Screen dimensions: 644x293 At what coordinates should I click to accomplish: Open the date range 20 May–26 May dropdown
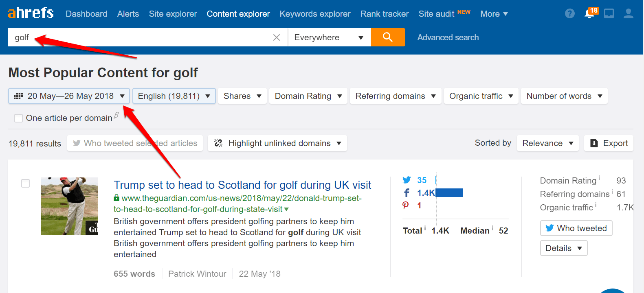pyautogui.click(x=69, y=96)
